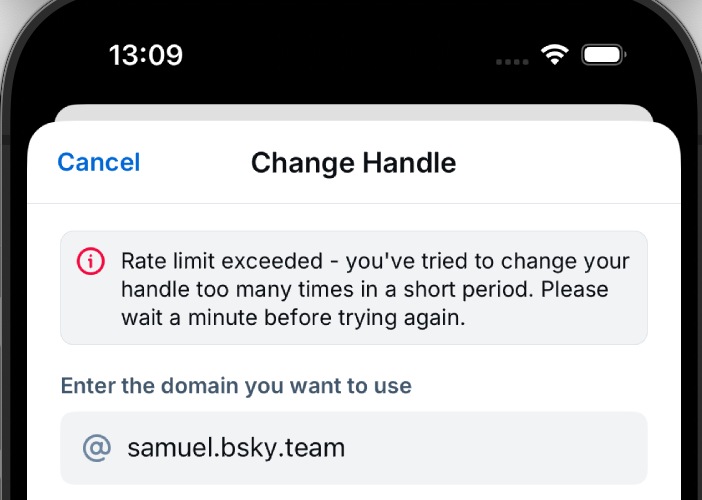
Task: Tap the Cancel button
Action: point(99,162)
